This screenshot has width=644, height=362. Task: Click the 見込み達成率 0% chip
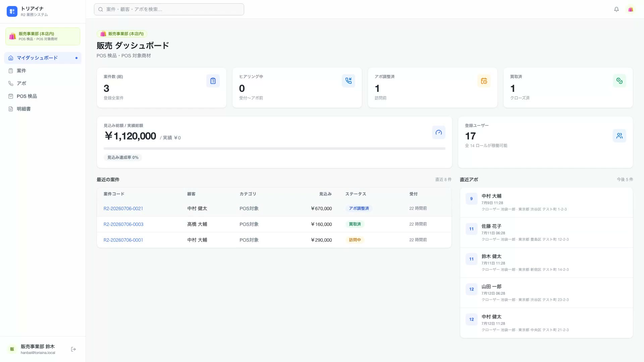coord(123,158)
